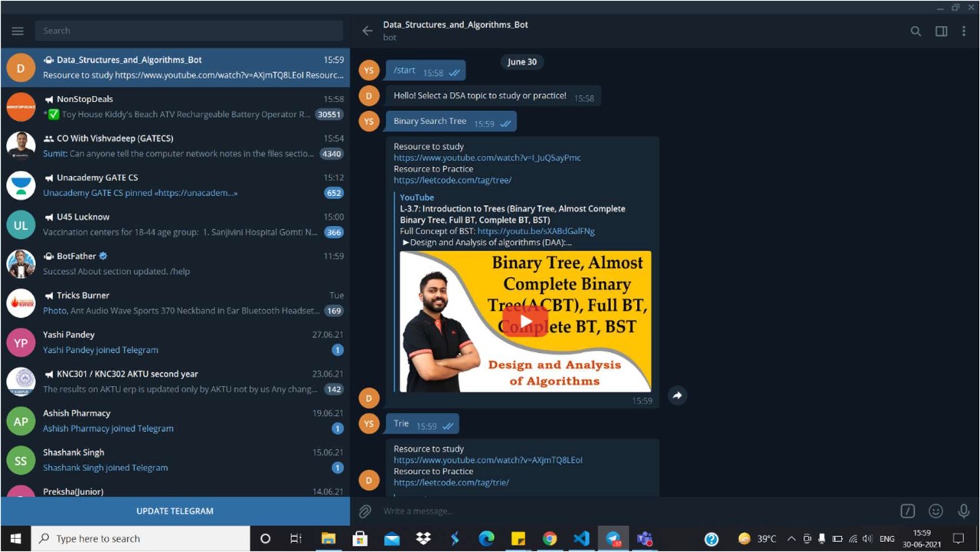Open the three-dot chat options menu

[x=965, y=31]
